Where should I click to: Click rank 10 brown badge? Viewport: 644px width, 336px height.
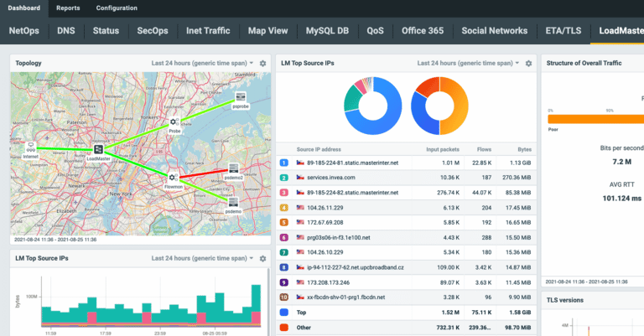(283, 297)
